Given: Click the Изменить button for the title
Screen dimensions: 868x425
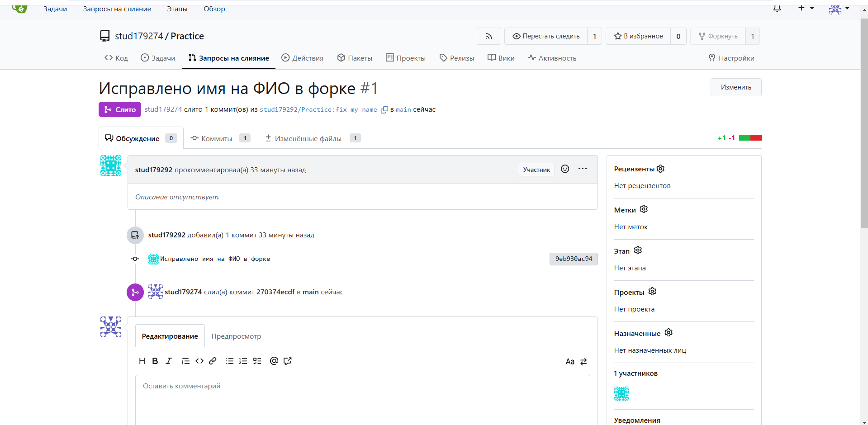Looking at the screenshot, I should [x=735, y=87].
